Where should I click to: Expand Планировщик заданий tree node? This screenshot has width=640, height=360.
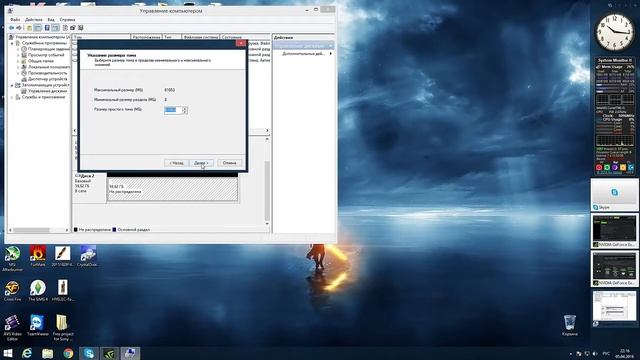[18, 49]
